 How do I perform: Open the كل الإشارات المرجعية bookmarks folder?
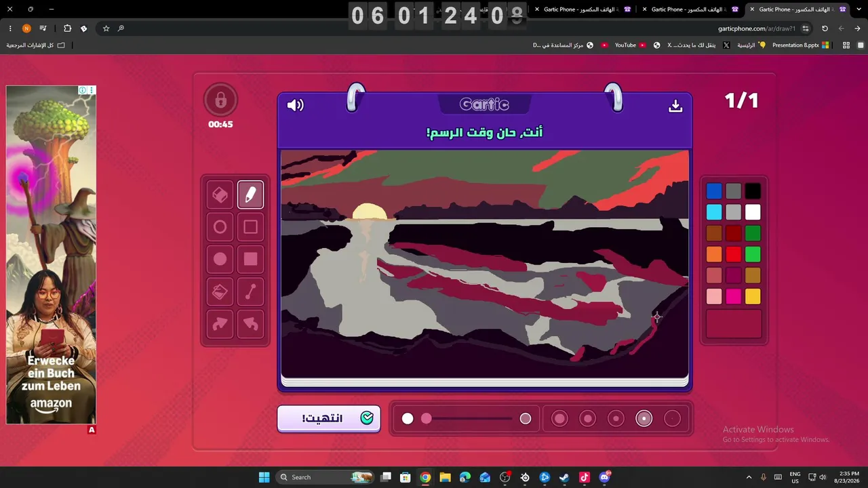pos(36,45)
